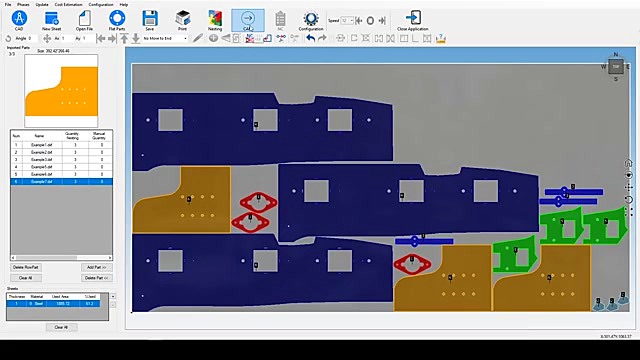Click the upper arrow beside Sheets table
The width and height of the screenshot is (640, 360).
(113, 296)
